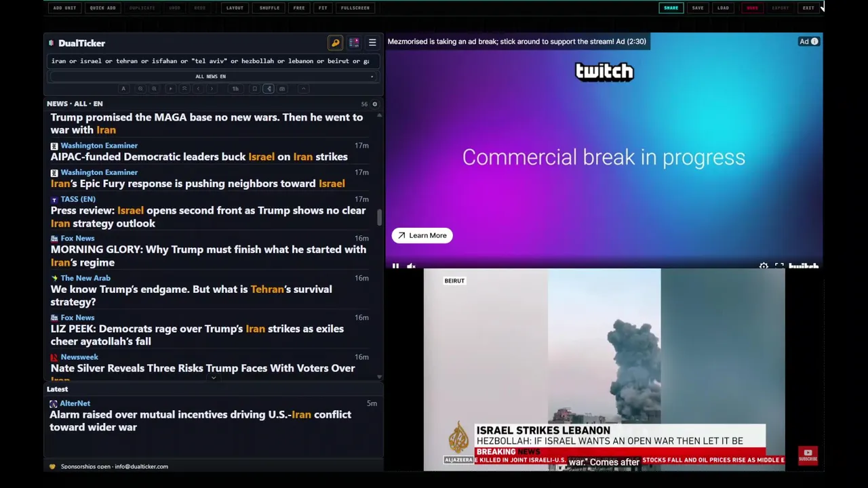Open 'We know Trump's endgame' headline
The height and width of the screenshot is (488, 868).
191,296
